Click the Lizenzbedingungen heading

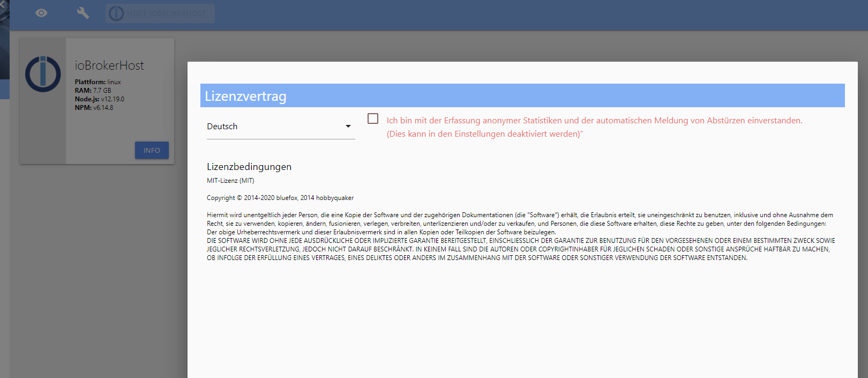[249, 167]
